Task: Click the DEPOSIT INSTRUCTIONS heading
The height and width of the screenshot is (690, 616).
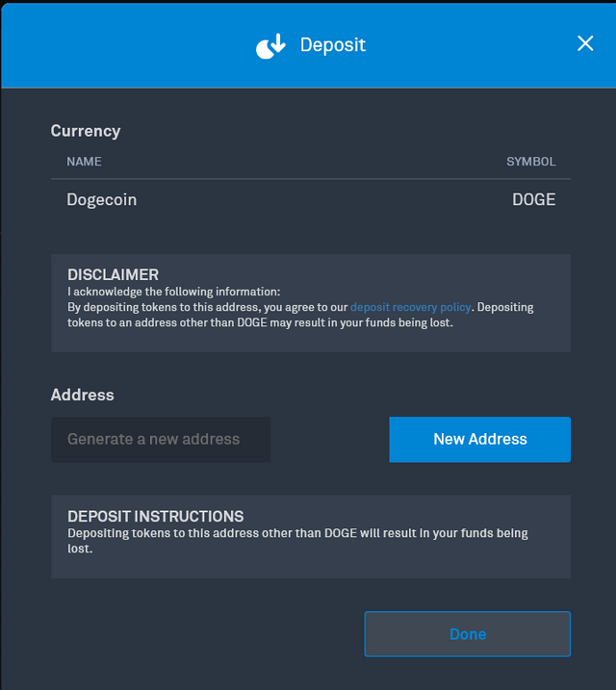Action: coord(155,516)
